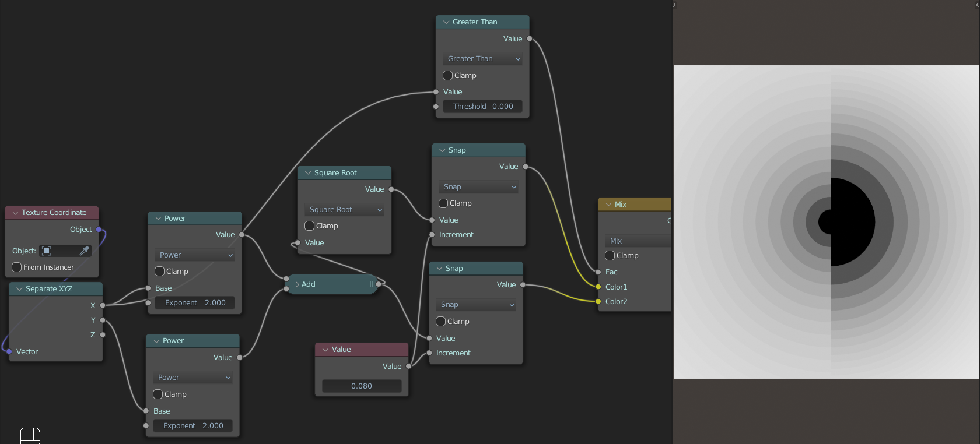
Task: Click the Greater Than output Value socket
Action: point(530,39)
